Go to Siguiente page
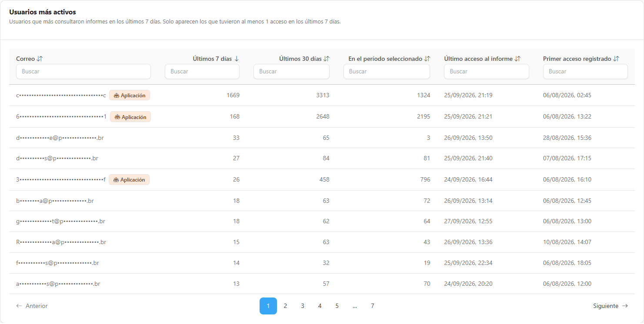The height and width of the screenshot is (324, 644). (611, 306)
